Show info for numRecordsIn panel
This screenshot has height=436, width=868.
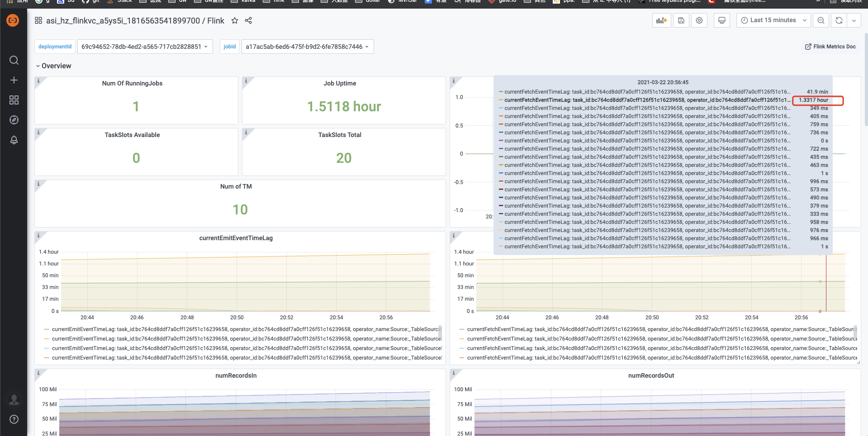pos(38,373)
